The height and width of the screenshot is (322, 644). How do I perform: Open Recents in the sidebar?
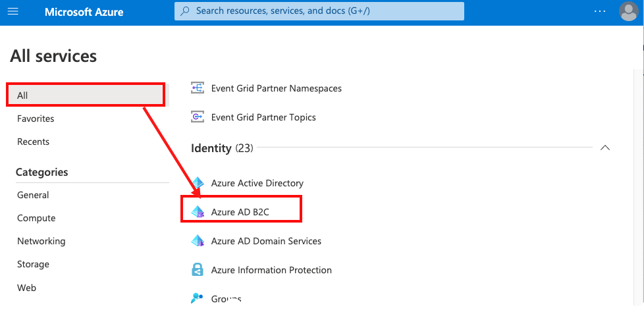click(x=33, y=142)
